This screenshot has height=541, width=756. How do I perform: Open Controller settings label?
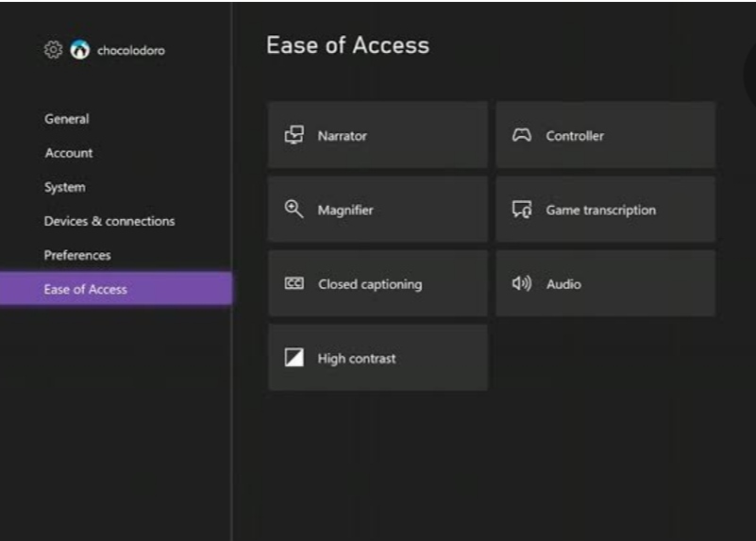[575, 136]
